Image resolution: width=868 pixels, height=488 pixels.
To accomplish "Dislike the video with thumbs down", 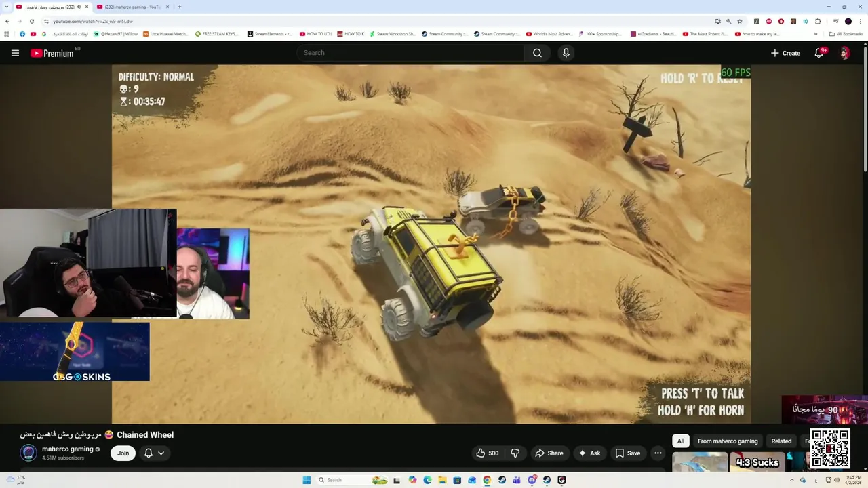I will point(515,453).
